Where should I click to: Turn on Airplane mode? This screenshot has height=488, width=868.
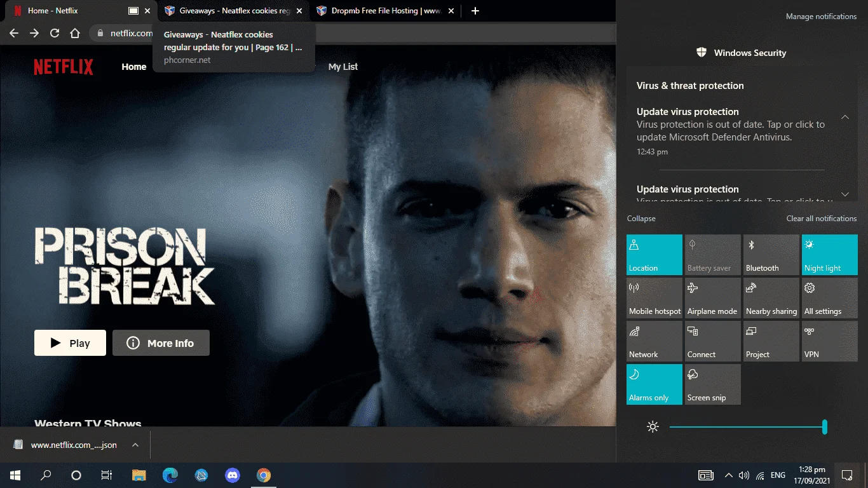point(713,298)
